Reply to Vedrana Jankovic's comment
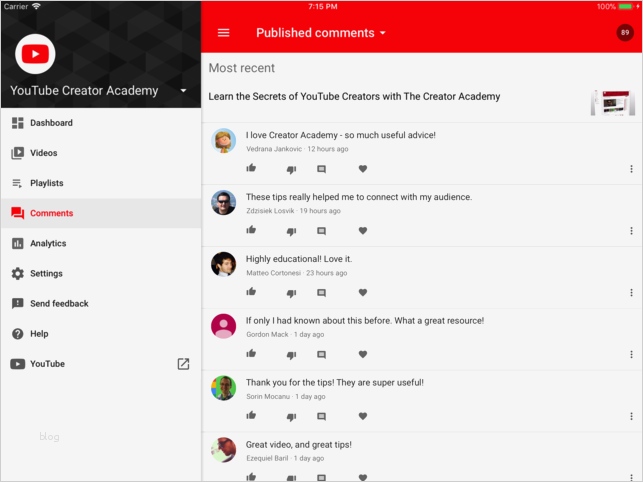The width and height of the screenshot is (643, 482). pyautogui.click(x=322, y=169)
